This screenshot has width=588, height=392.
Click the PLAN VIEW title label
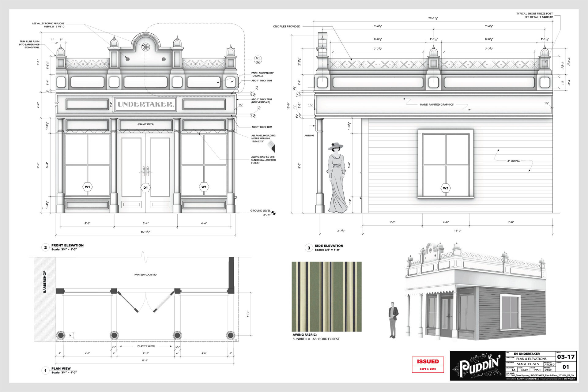tap(61, 368)
